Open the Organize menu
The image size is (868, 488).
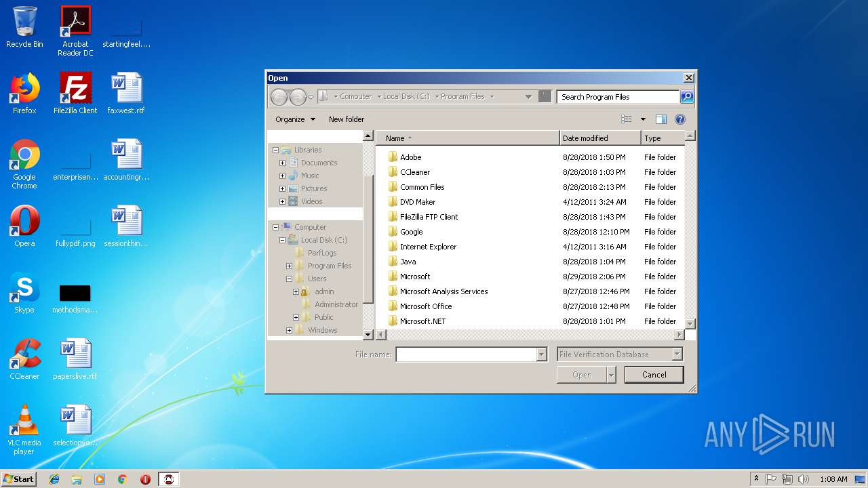pyautogui.click(x=295, y=119)
